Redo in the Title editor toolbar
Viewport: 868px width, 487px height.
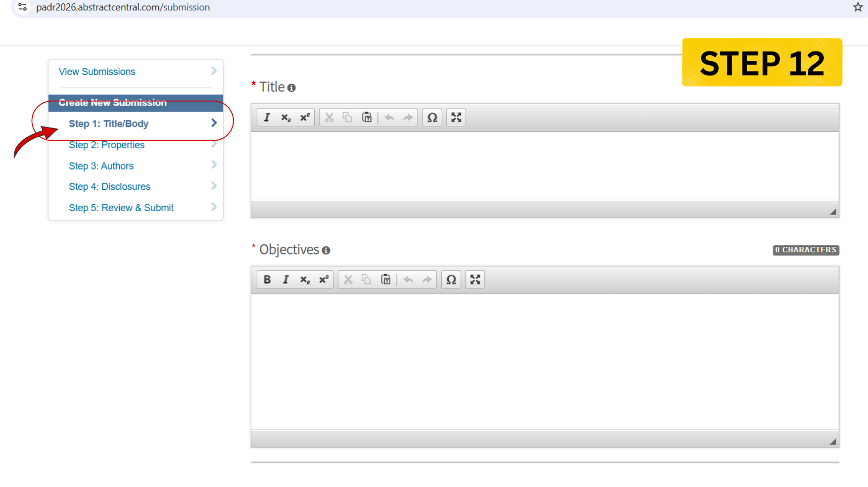pyautogui.click(x=408, y=118)
